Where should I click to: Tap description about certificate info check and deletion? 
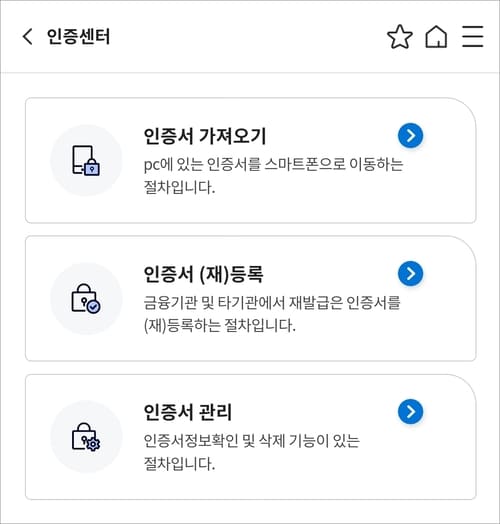[x=251, y=452]
